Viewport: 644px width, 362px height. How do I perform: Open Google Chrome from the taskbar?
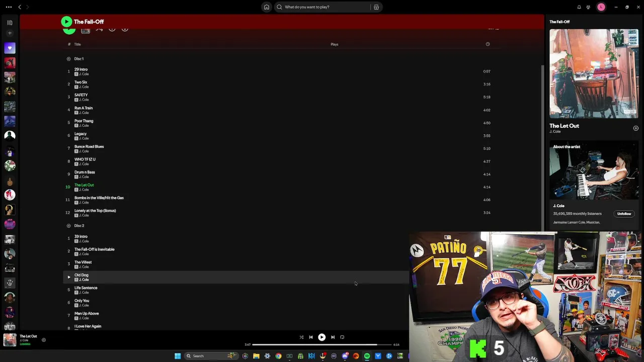click(278, 356)
